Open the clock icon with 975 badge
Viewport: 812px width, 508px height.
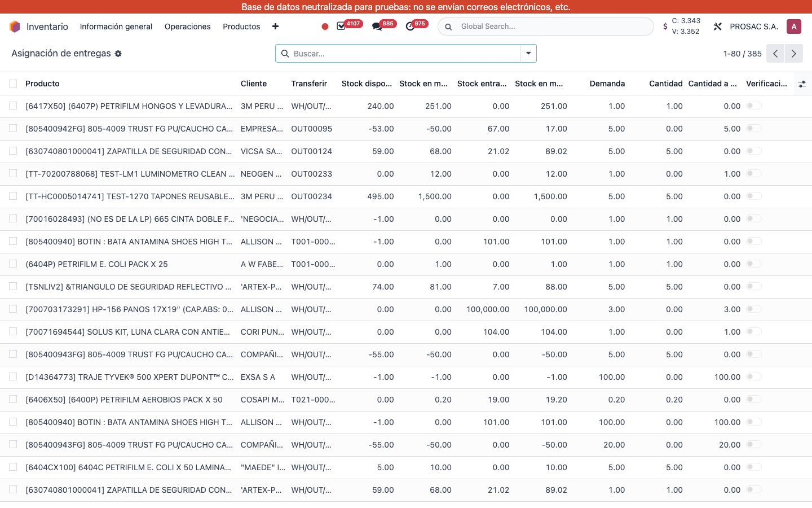pyautogui.click(x=410, y=27)
